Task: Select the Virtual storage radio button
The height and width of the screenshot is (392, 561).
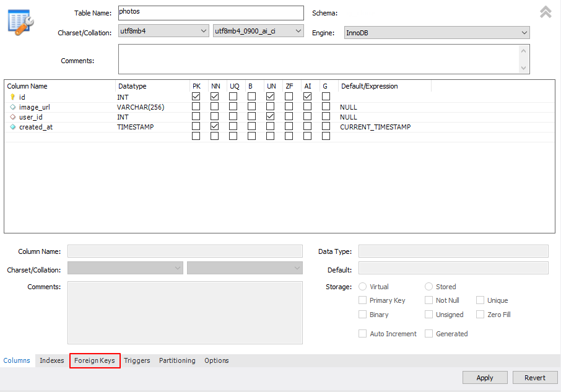Action: 362,287
